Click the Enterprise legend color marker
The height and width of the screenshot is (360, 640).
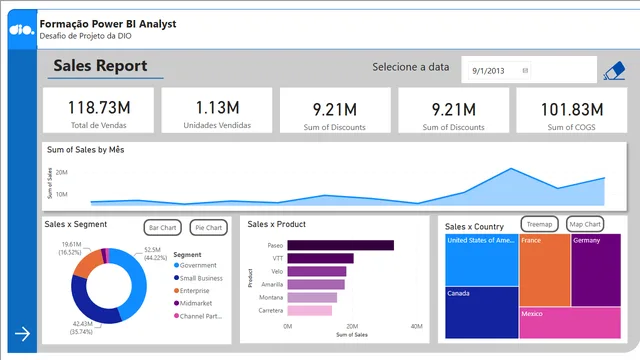click(176, 291)
